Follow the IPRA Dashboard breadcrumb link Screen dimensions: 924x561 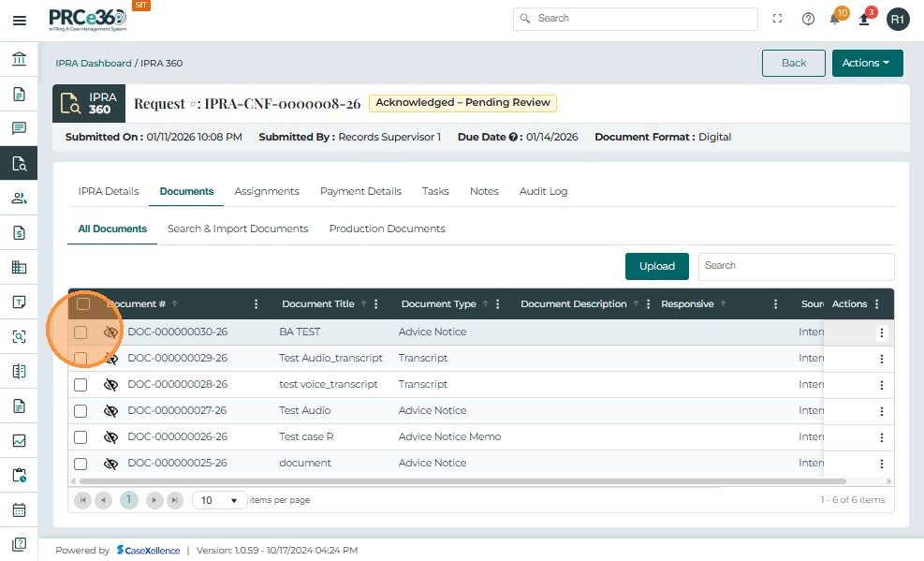[x=94, y=64]
